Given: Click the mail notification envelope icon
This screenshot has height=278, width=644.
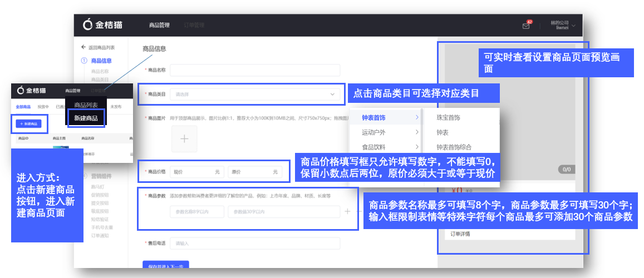Looking at the screenshot, I should point(526,26).
